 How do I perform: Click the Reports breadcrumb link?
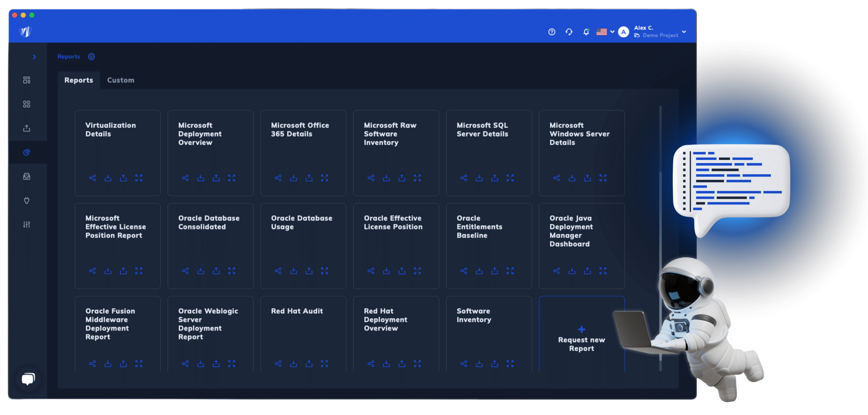[x=69, y=57]
